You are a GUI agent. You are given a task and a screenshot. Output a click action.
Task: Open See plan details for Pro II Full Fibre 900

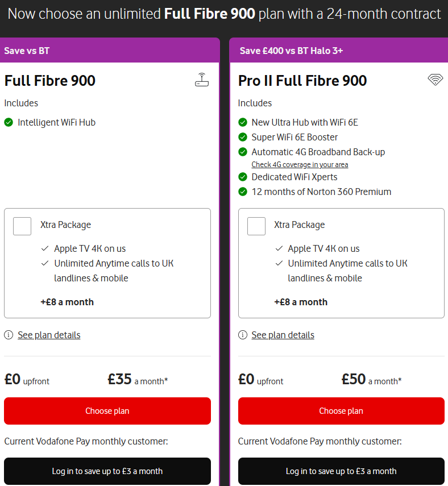point(283,335)
